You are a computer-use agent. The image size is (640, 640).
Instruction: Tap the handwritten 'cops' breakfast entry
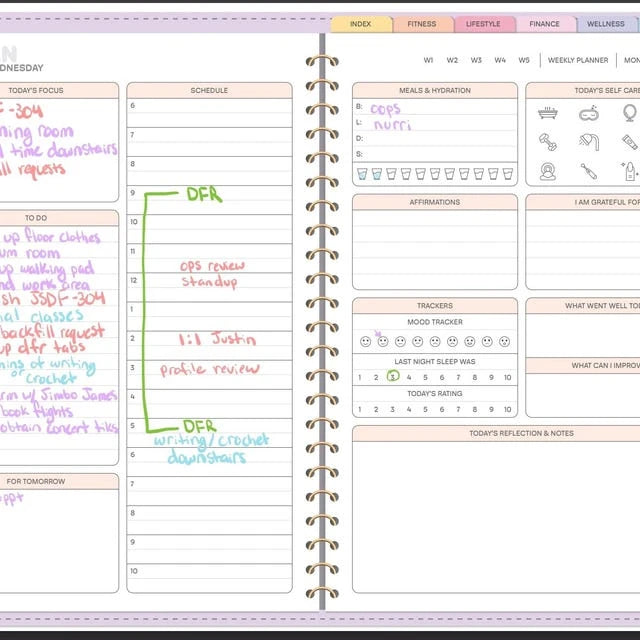(x=385, y=109)
